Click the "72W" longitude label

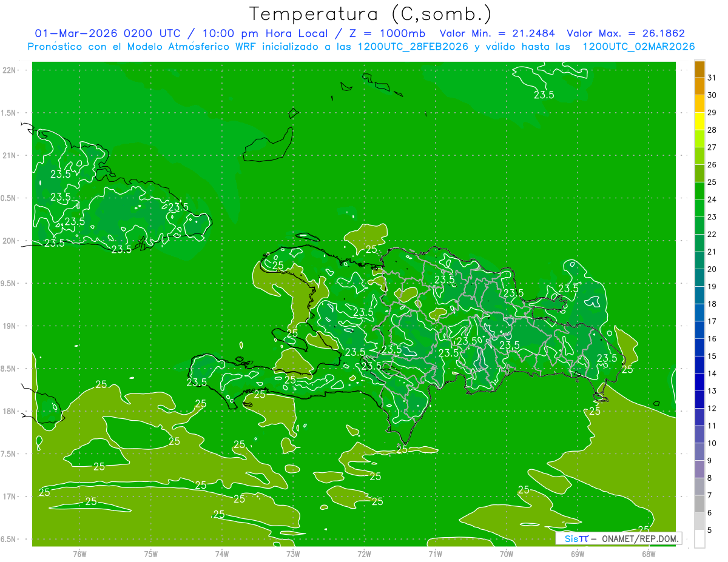click(x=364, y=554)
